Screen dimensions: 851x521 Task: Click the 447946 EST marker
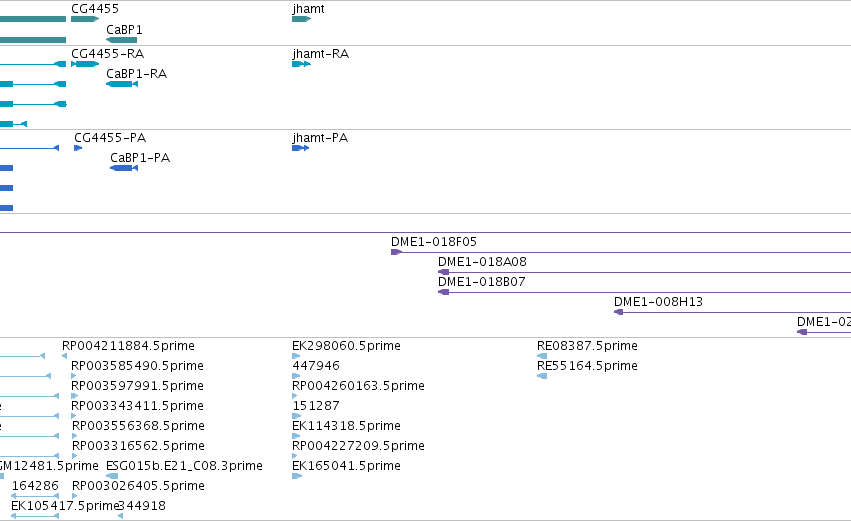click(296, 376)
